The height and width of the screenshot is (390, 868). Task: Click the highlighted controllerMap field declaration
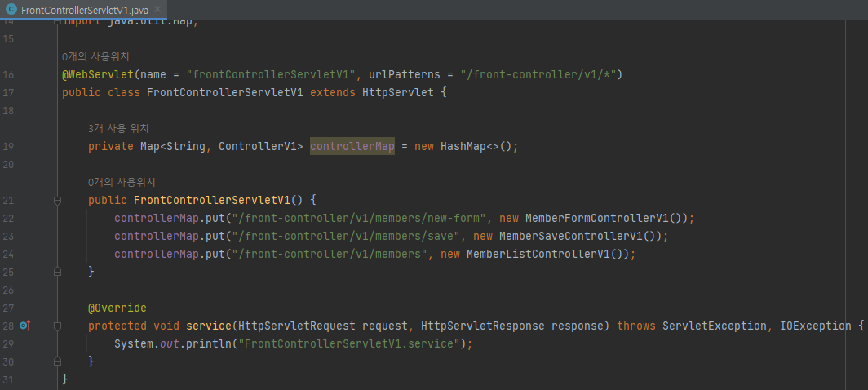pos(352,146)
